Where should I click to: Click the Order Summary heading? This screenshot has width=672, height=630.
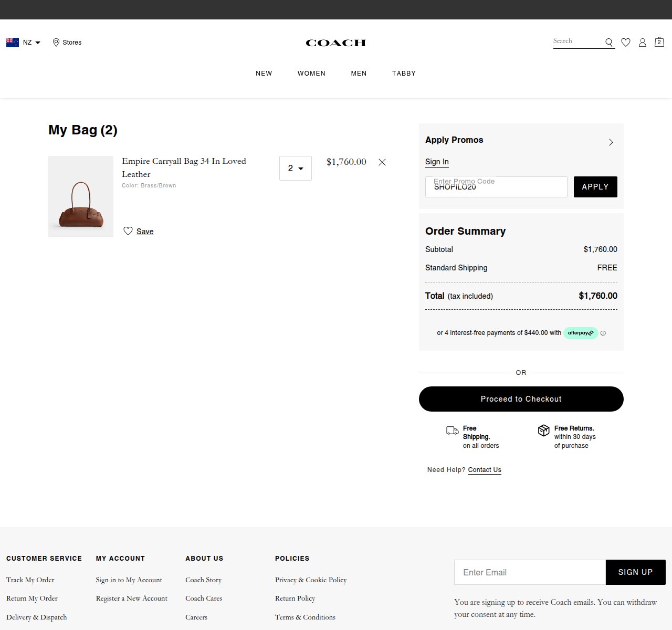point(466,232)
